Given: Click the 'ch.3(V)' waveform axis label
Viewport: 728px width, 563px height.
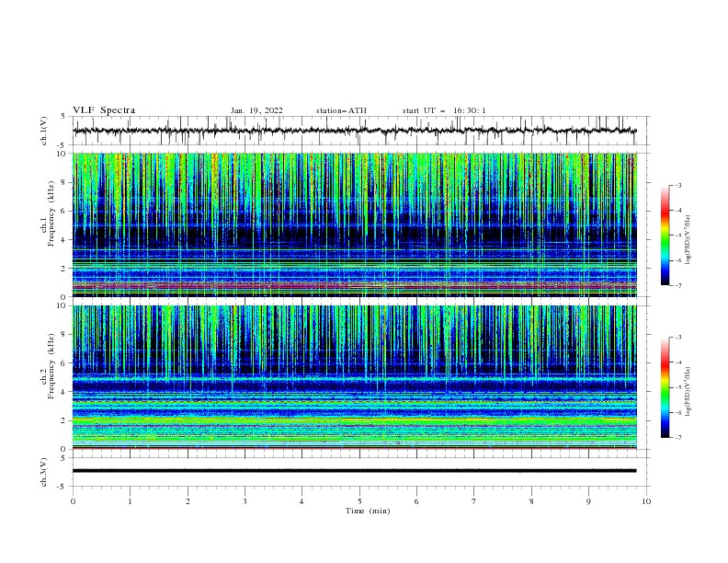Looking at the screenshot, I should tap(44, 472).
